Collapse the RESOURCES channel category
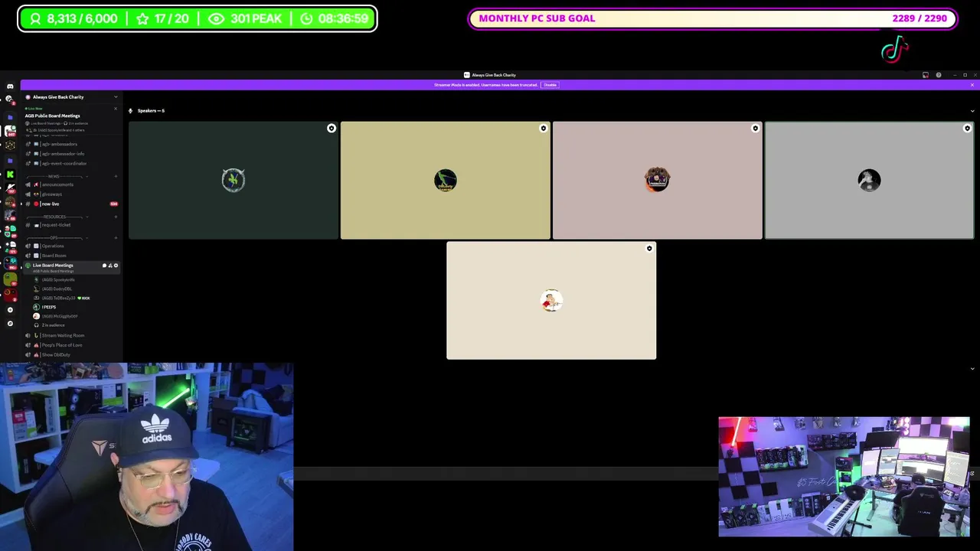Viewport: 980px width, 551px height. [54, 217]
